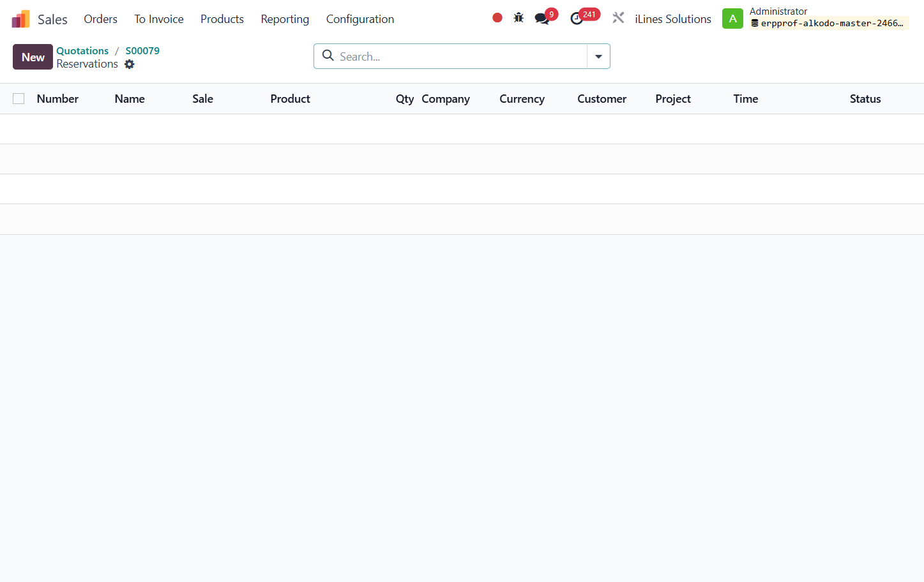Viewport: 924px width, 582px height.
Task: Sort by the Qty column header
Action: (x=405, y=99)
